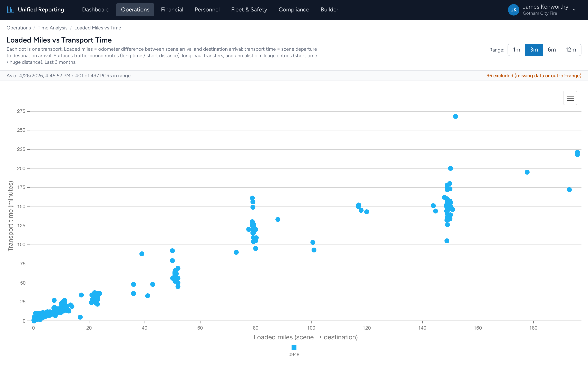Open the Builder tab
The width and height of the screenshot is (588, 368).
pos(329,10)
